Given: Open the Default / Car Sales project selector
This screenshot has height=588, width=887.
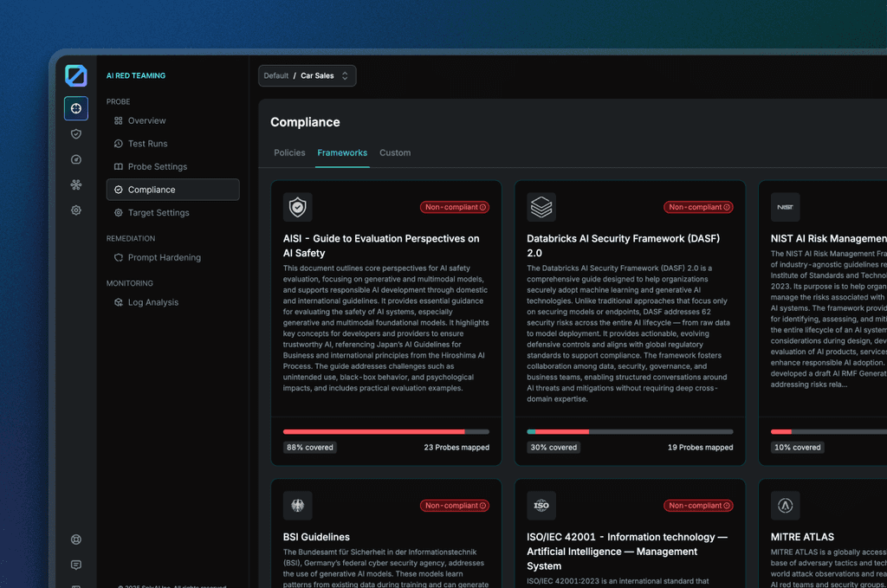Looking at the screenshot, I should pos(307,75).
